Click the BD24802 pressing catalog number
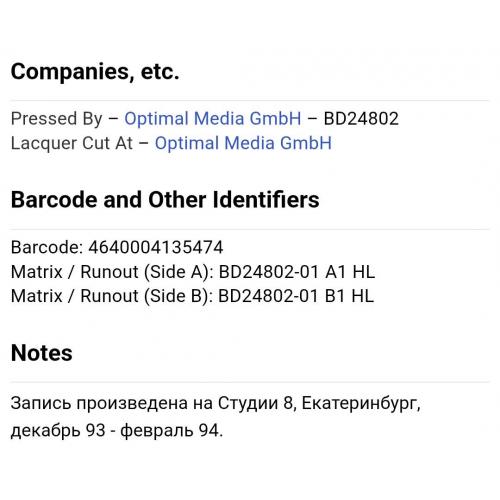The width and height of the screenshot is (500, 500). [361, 119]
